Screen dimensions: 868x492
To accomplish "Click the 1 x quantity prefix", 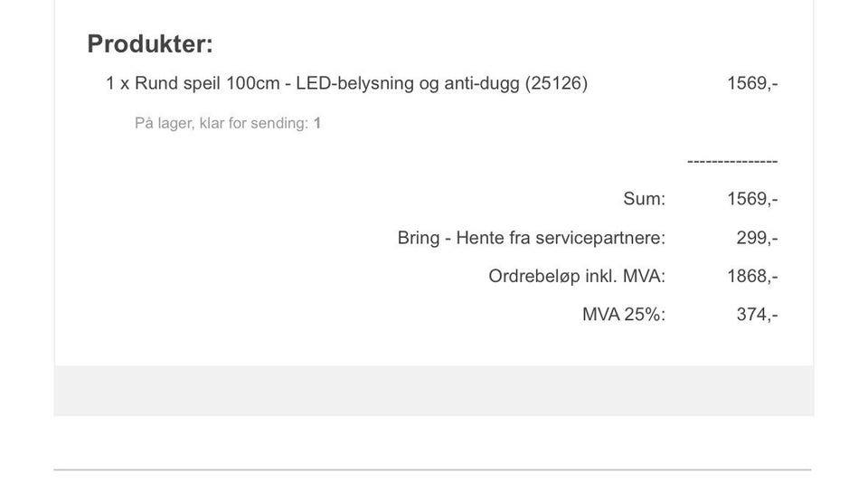I will coord(118,83).
